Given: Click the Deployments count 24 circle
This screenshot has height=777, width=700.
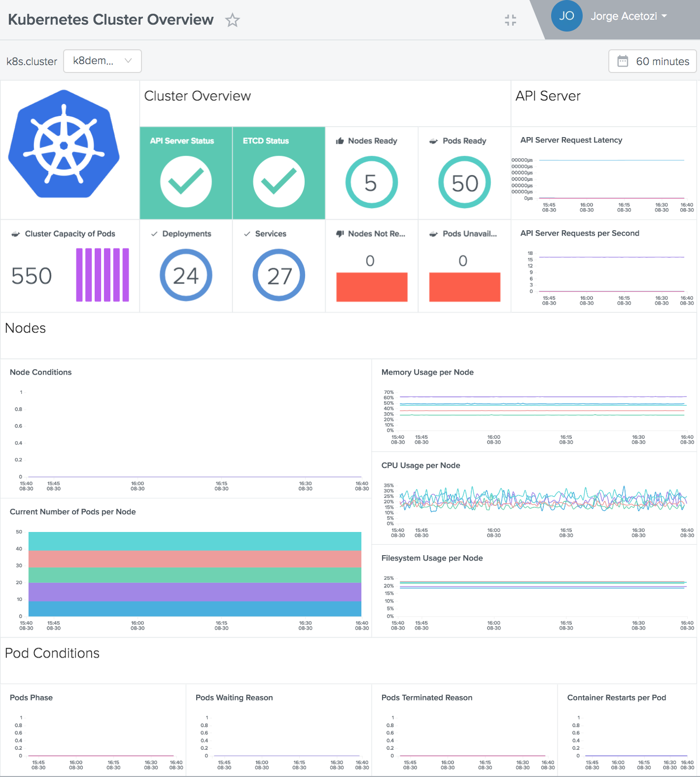Looking at the screenshot, I should click(x=186, y=275).
